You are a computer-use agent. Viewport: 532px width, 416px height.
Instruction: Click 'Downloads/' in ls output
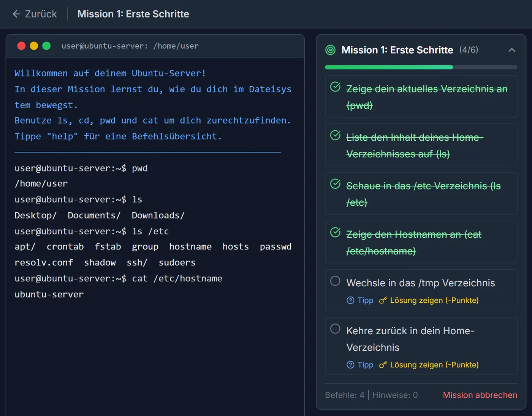158,215
